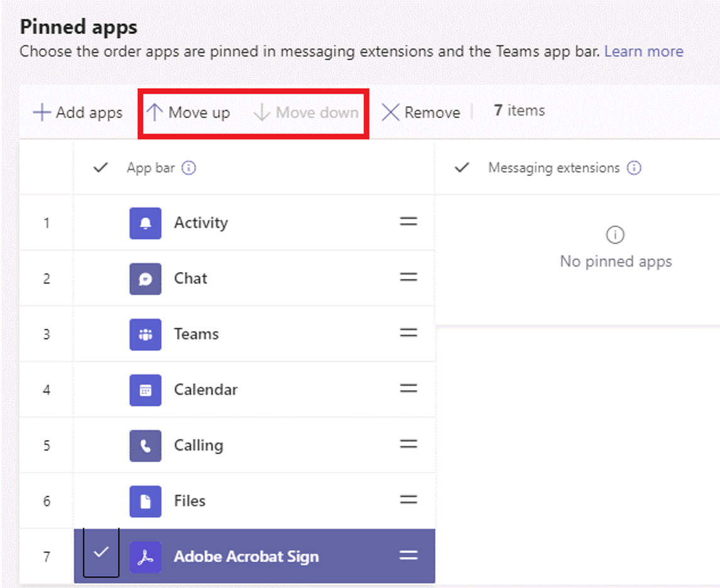Click the Activity bell app icon
Image resolution: width=720 pixels, height=588 pixels.
click(x=145, y=222)
